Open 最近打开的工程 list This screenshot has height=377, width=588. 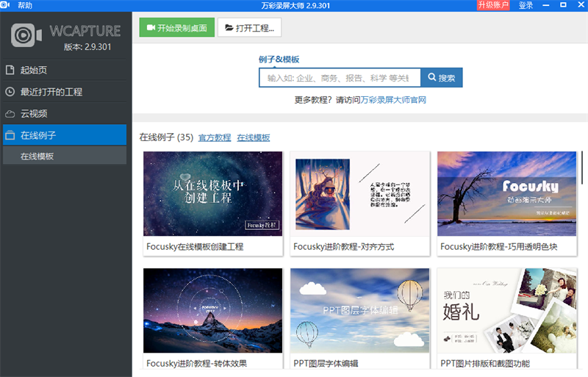click(65, 92)
